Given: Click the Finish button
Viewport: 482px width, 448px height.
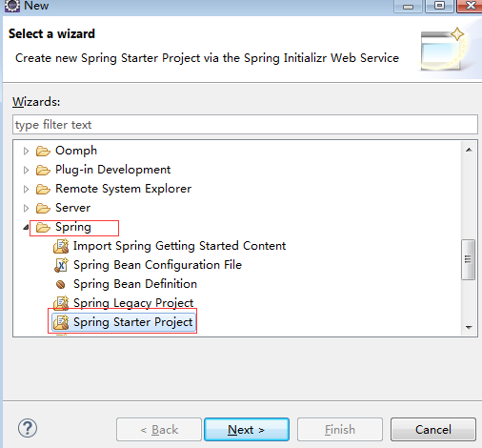Looking at the screenshot, I should 340,430.
